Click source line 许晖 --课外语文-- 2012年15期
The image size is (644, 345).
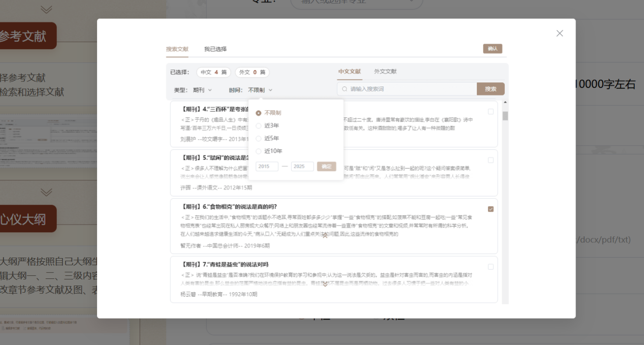(216, 187)
